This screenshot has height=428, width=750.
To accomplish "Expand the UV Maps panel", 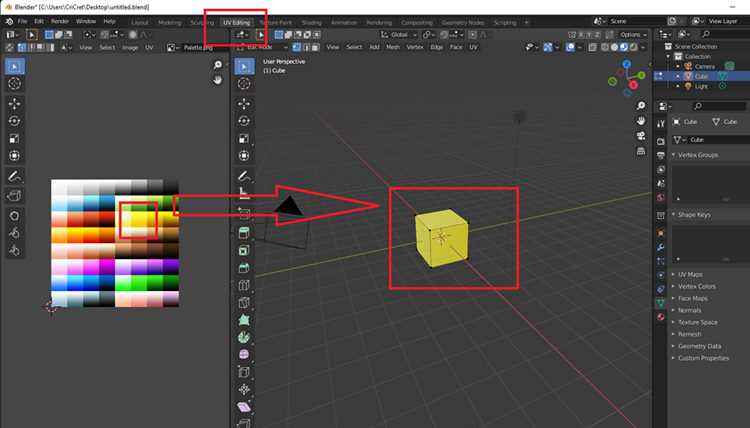I will pyautogui.click(x=690, y=274).
